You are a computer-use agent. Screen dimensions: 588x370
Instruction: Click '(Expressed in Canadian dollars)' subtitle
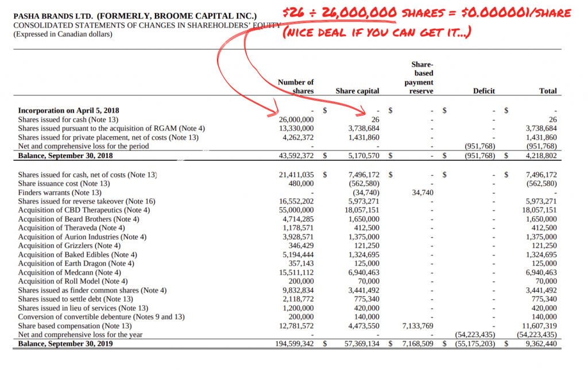click(x=63, y=34)
